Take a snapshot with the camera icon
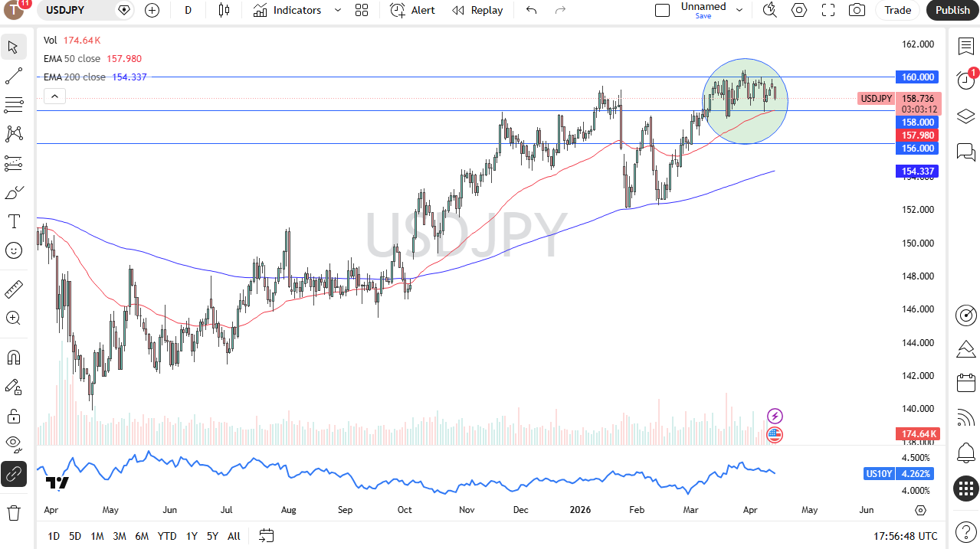 857,10
